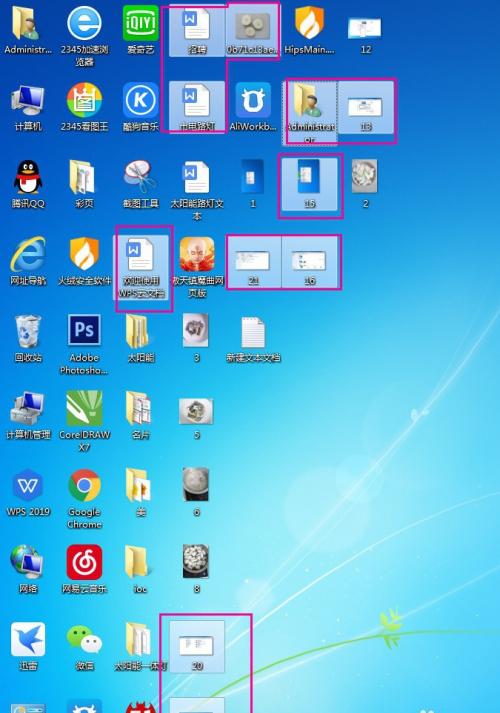Launch 2345看图王 image viewer
Image resolution: width=500 pixels, height=713 pixels.
pyautogui.click(x=84, y=107)
